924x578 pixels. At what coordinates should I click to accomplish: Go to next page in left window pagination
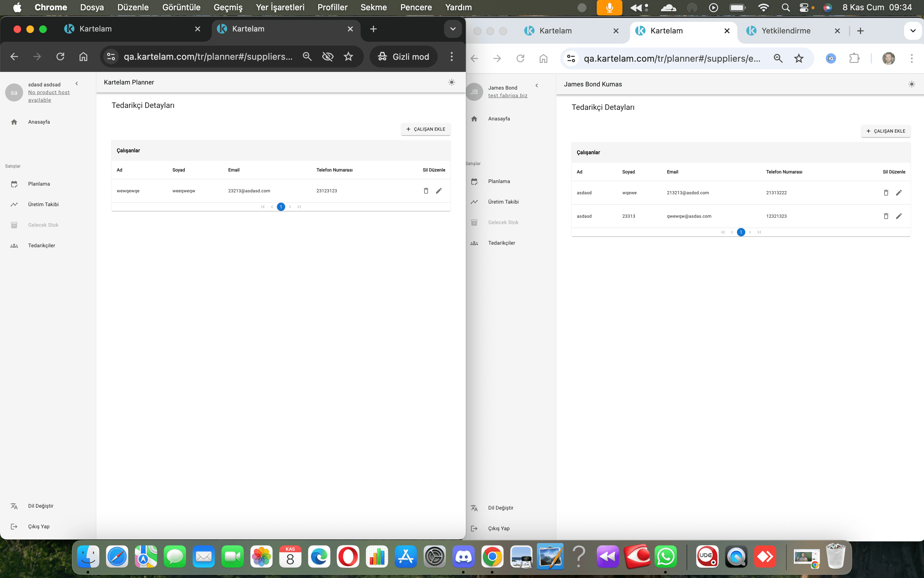pos(290,207)
